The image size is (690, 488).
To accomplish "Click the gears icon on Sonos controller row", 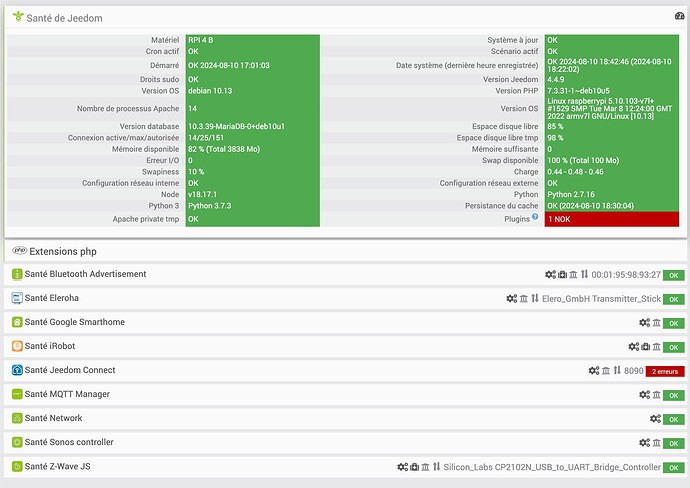I will [645, 443].
